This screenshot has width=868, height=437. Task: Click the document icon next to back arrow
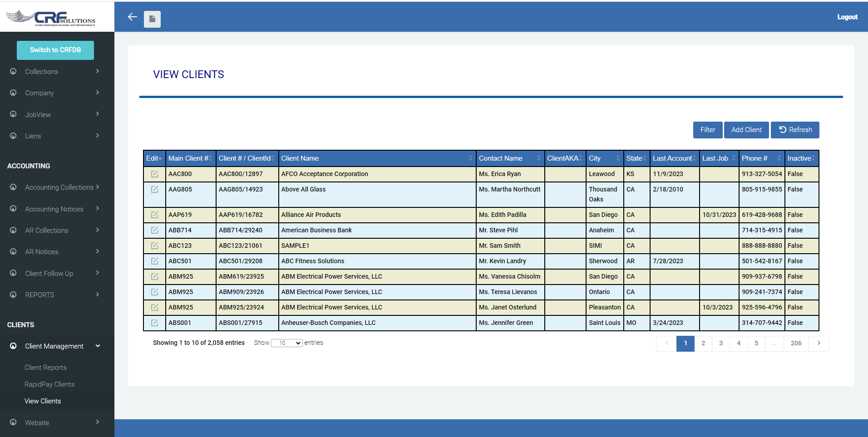tap(152, 19)
